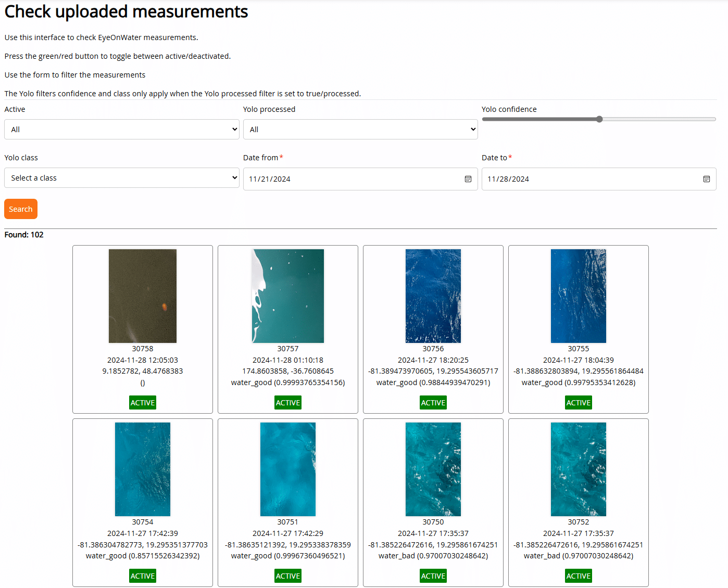Click 'water_good (0.98844939470291)' label
The height and width of the screenshot is (588, 728).
433,382
